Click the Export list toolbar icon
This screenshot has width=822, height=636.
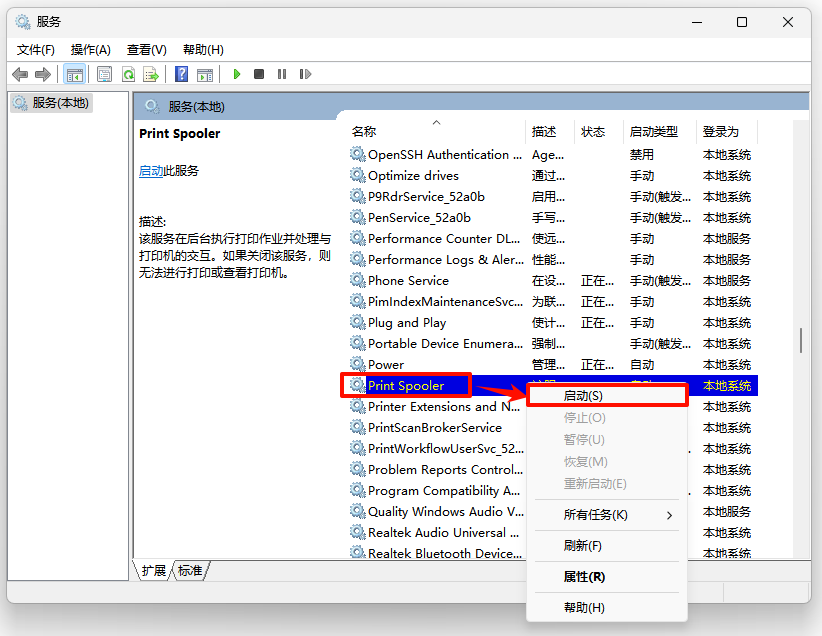(151, 74)
